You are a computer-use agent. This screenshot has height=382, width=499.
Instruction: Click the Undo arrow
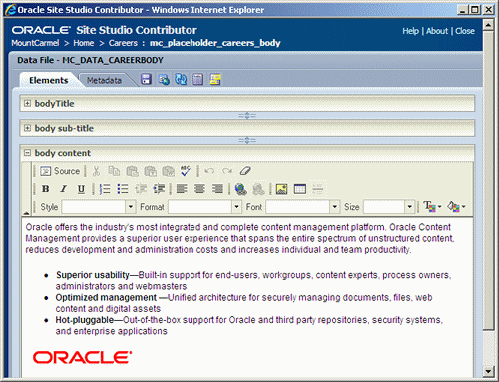(209, 171)
